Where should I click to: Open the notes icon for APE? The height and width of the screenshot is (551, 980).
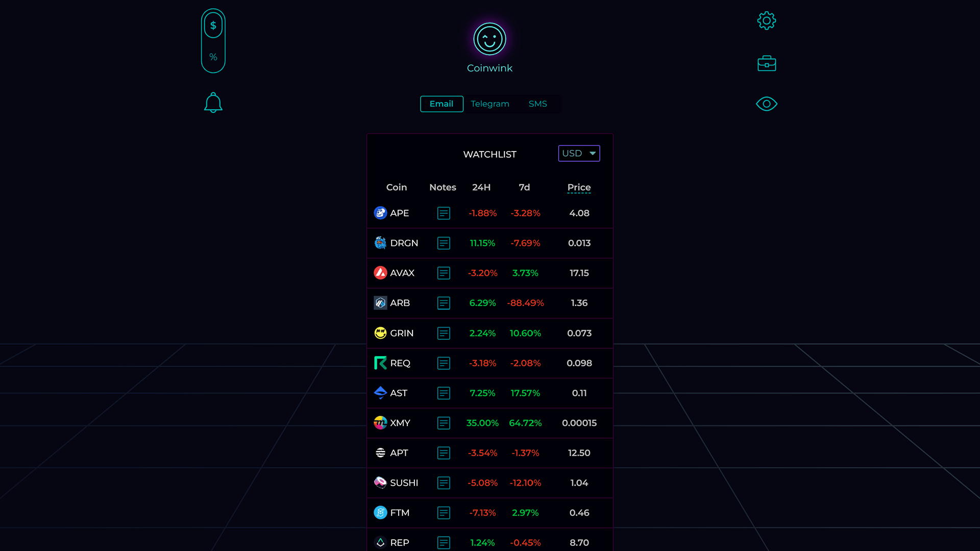444,213
